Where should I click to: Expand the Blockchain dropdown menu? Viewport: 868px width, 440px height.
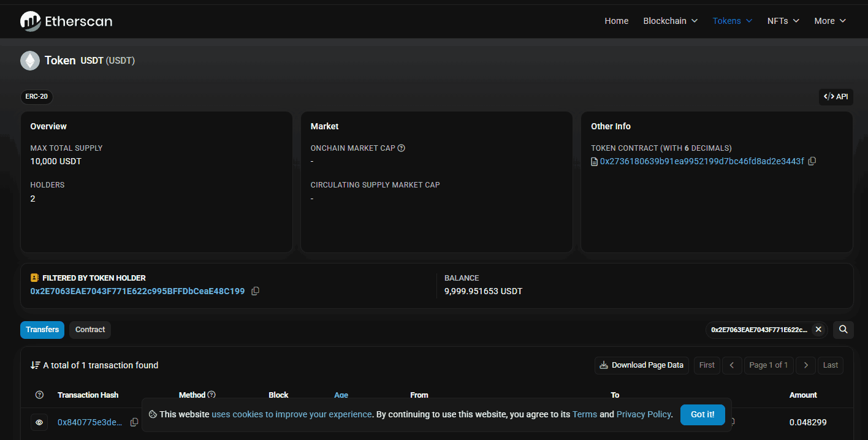point(671,21)
